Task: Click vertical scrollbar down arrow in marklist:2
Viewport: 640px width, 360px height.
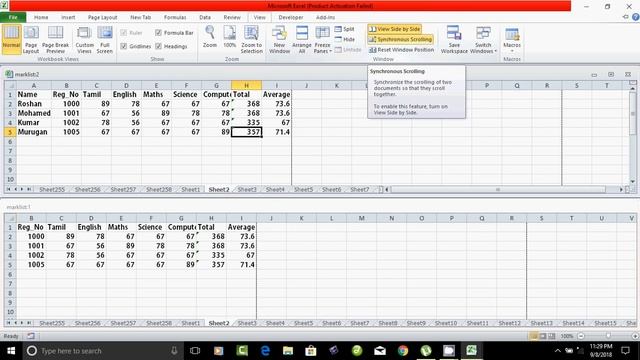Action: [x=632, y=181]
